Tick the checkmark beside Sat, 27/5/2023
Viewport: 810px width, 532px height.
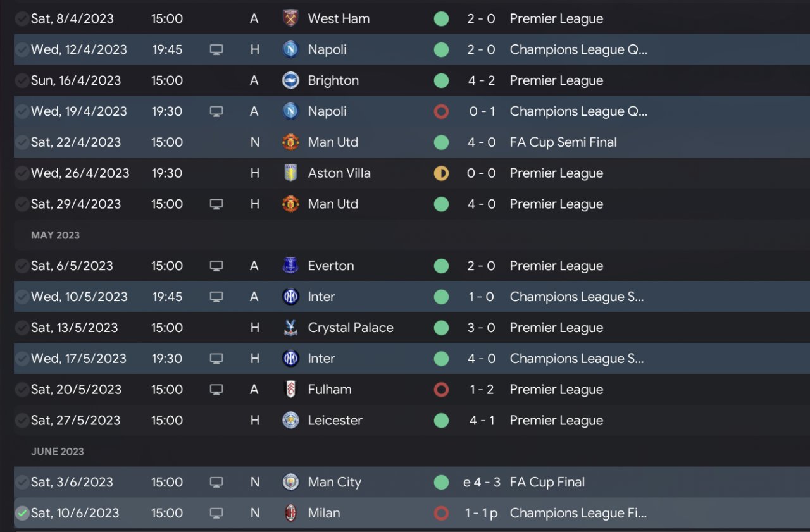(x=22, y=420)
